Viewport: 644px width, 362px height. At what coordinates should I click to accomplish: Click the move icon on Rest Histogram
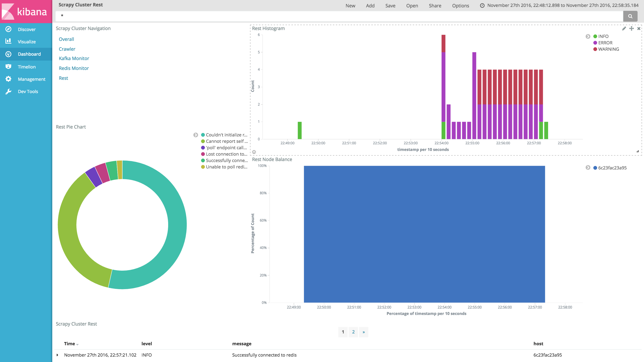tap(631, 29)
